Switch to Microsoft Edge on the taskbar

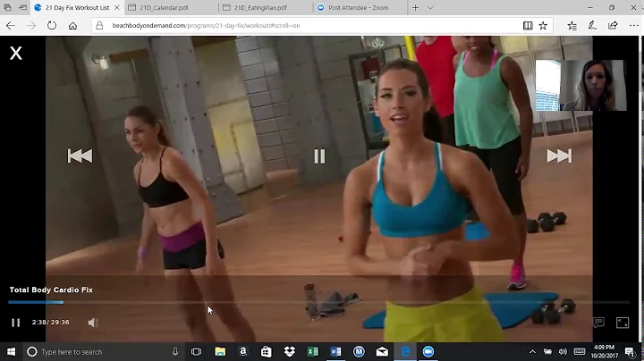(x=405, y=351)
